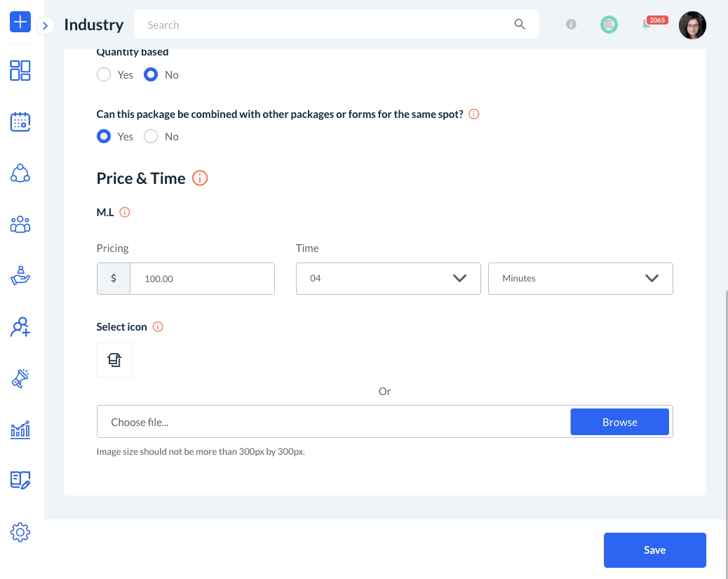
Task: Open the reports chart icon
Action: pos(20,430)
